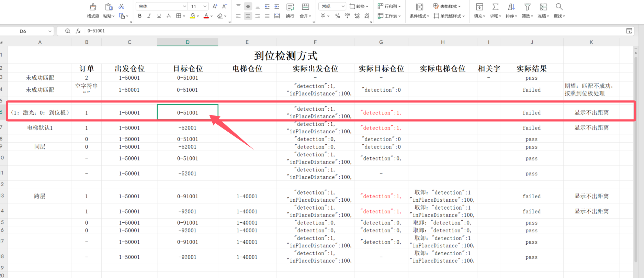Click cell 电梯默认1 in column A

(x=40, y=128)
